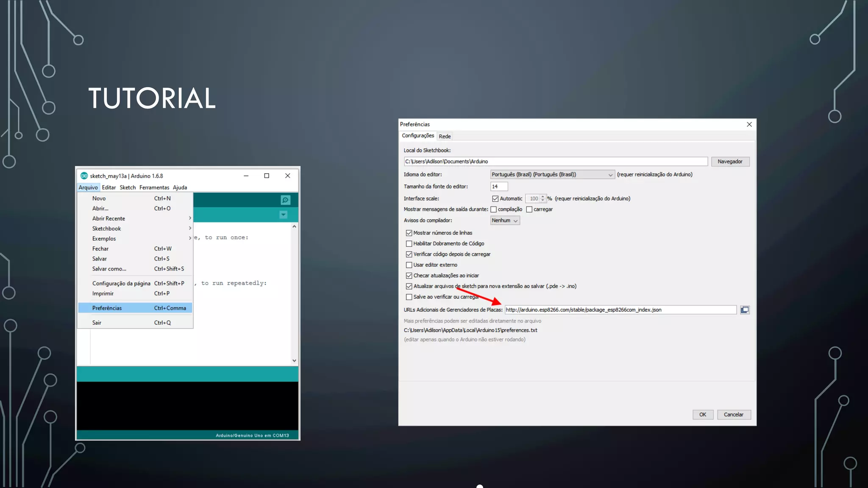Image resolution: width=868 pixels, height=488 pixels.
Task: Increase interface scale with stepper arrow
Action: point(542,197)
